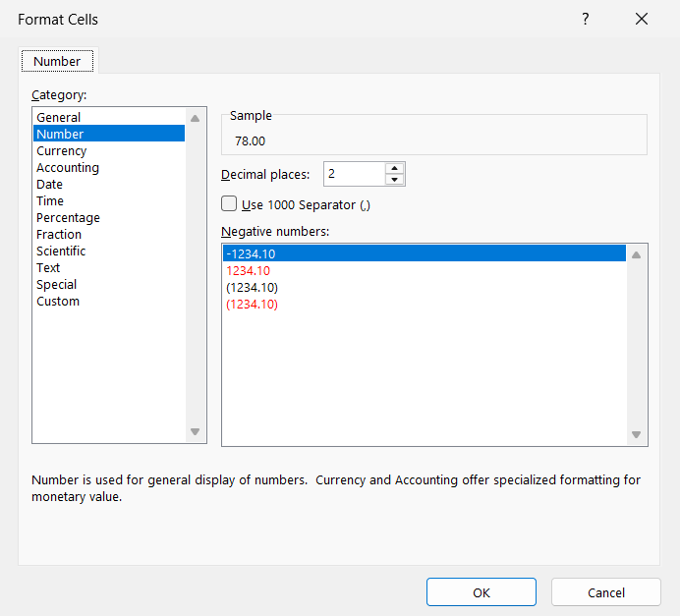Increase decimal places with up arrow
Screen dimensions: 680x616
pos(394,169)
